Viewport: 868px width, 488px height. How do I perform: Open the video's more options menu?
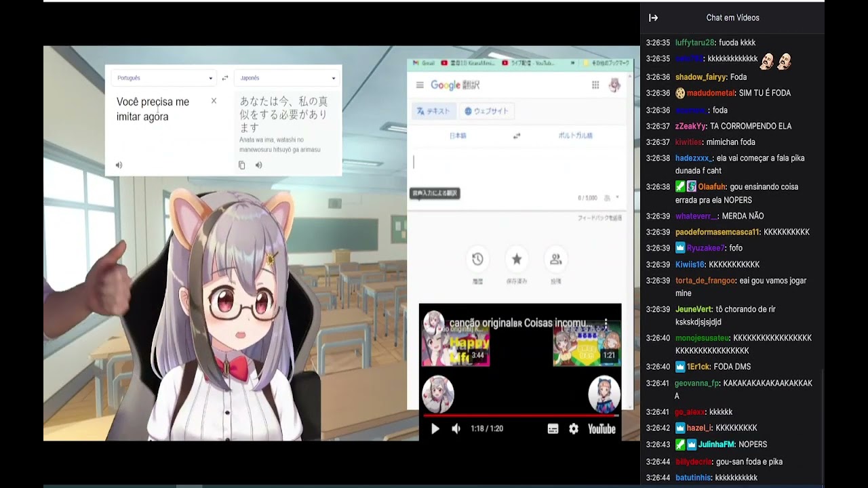pos(606,323)
